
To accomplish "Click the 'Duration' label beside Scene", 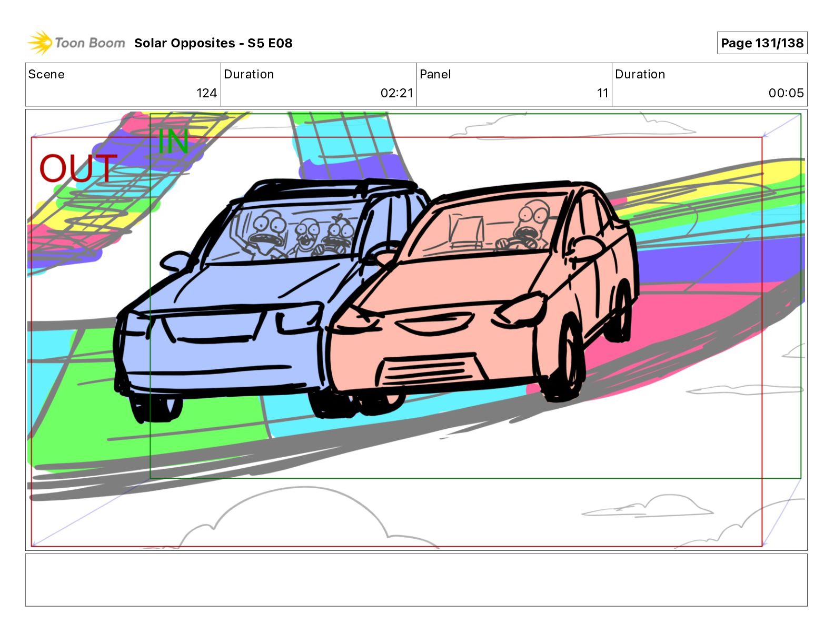I will 249,74.
